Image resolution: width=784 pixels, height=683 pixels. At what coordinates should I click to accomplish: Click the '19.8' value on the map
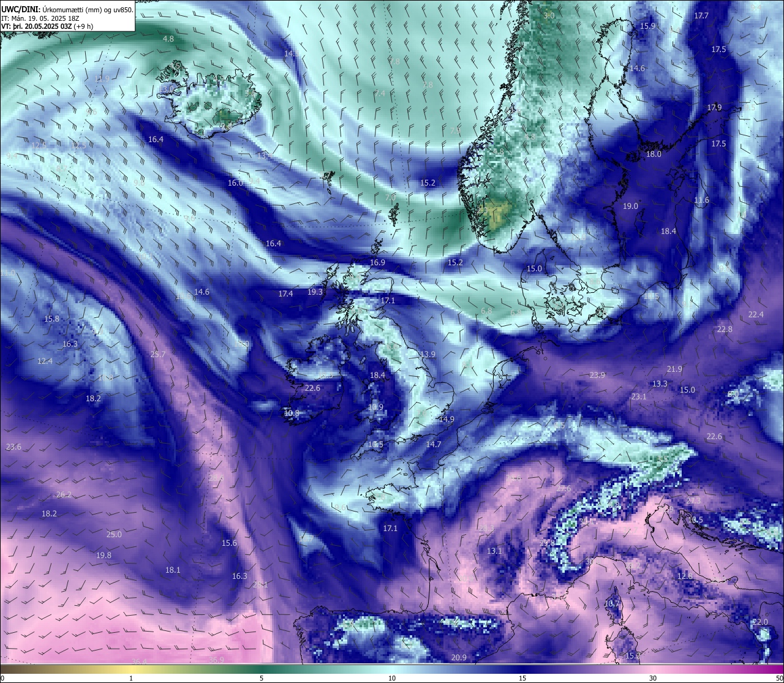point(104,556)
